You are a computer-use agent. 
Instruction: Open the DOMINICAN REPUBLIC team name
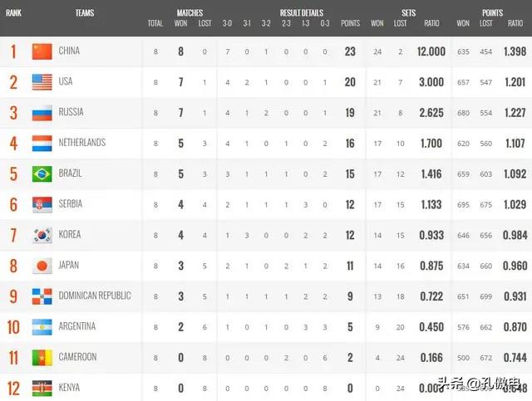(95, 296)
